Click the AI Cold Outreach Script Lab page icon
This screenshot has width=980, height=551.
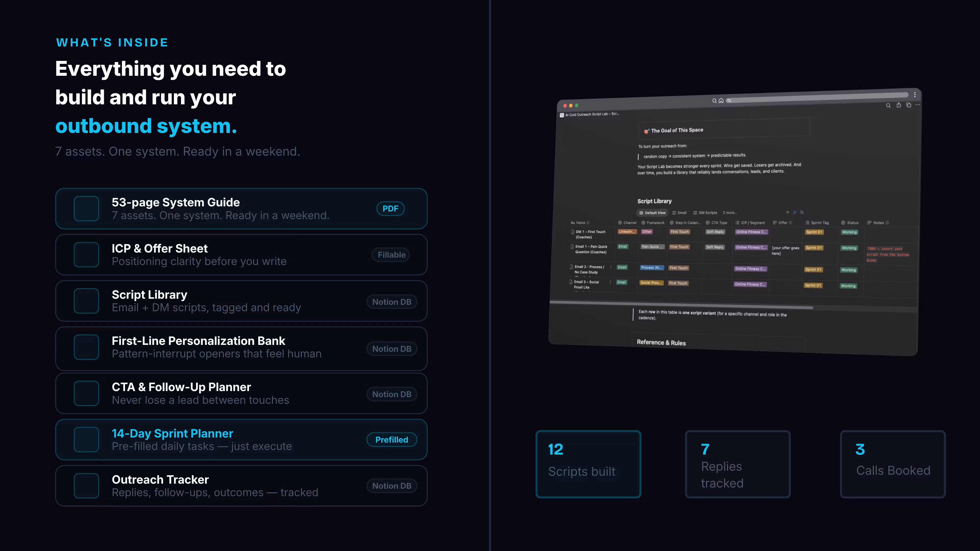562,115
